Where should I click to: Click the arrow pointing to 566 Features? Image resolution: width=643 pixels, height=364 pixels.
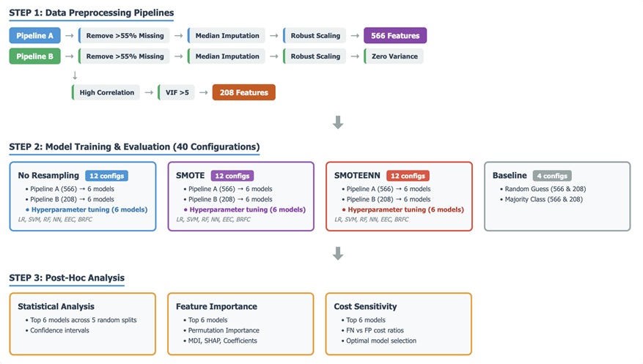[x=354, y=36]
